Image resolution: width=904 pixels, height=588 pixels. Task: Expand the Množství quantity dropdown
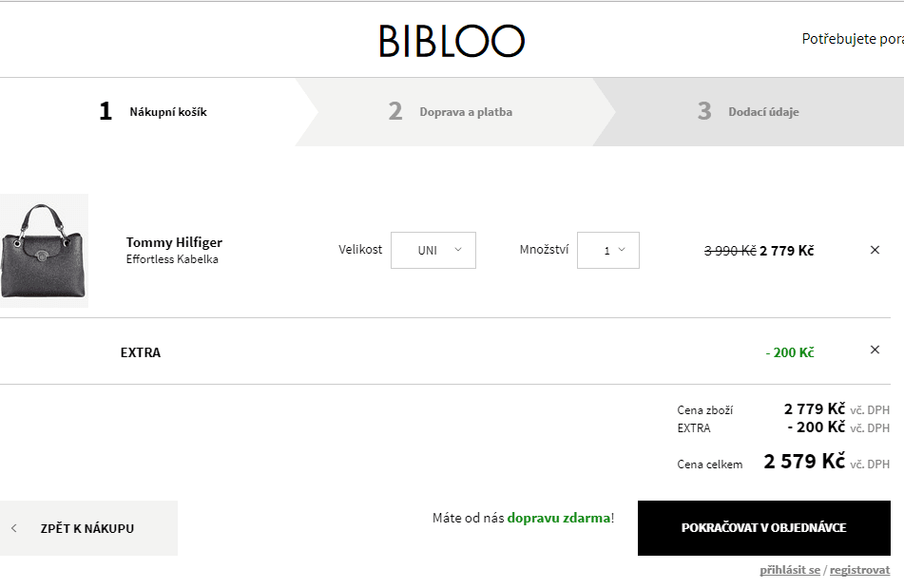point(607,250)
